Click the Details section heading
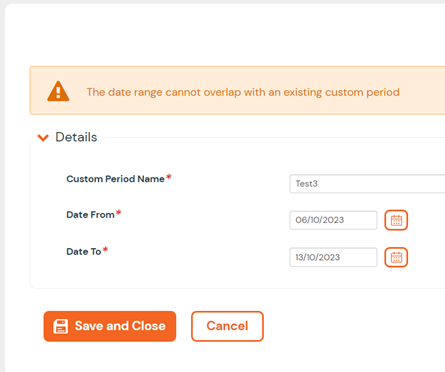The height and width of the screenshot is (372, 445). [76, 137]
